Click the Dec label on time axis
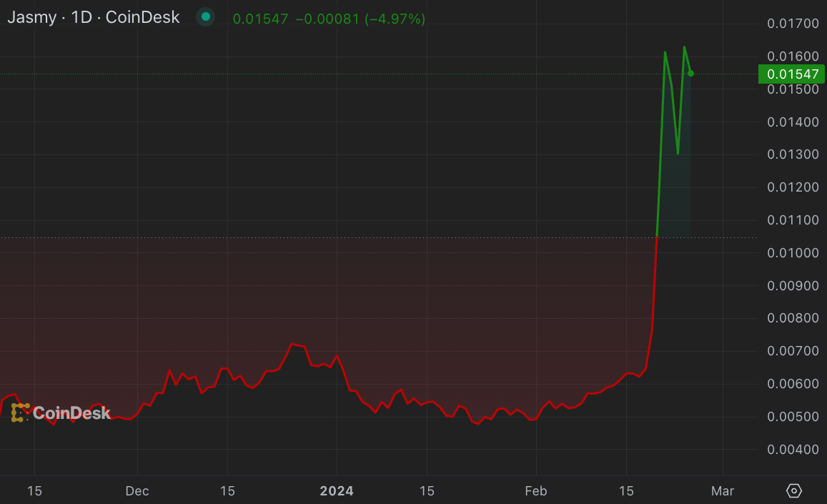The image size is (827, 504). click(137, 491)
